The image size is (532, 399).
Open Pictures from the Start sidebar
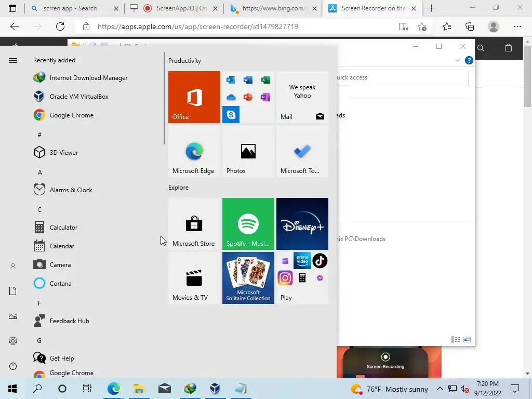coord(13,316)
